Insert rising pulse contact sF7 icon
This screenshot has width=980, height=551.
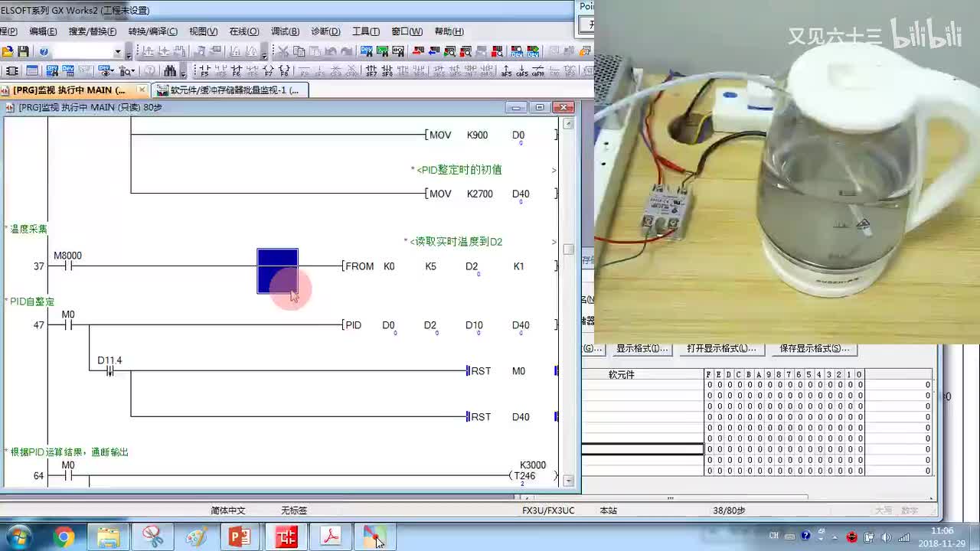tap(371, 71)
